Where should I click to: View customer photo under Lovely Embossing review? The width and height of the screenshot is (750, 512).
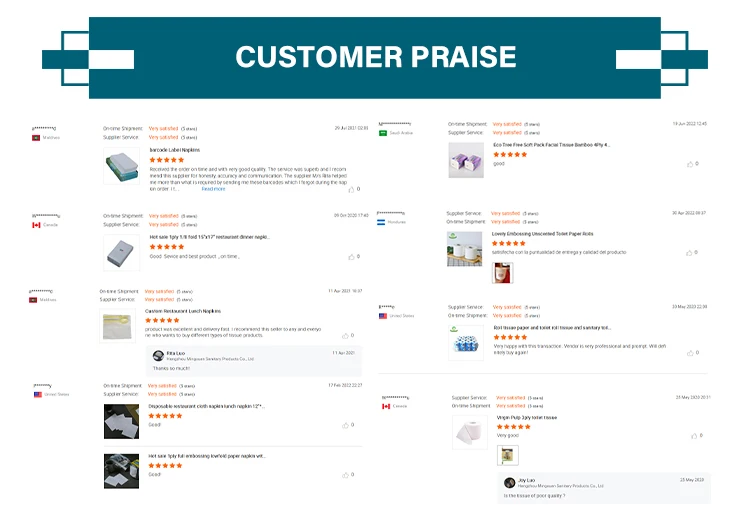tap(502, 272)
